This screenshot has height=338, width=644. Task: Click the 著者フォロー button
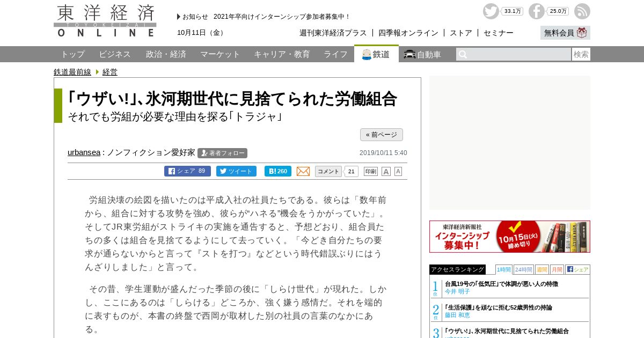coord(222,153)
